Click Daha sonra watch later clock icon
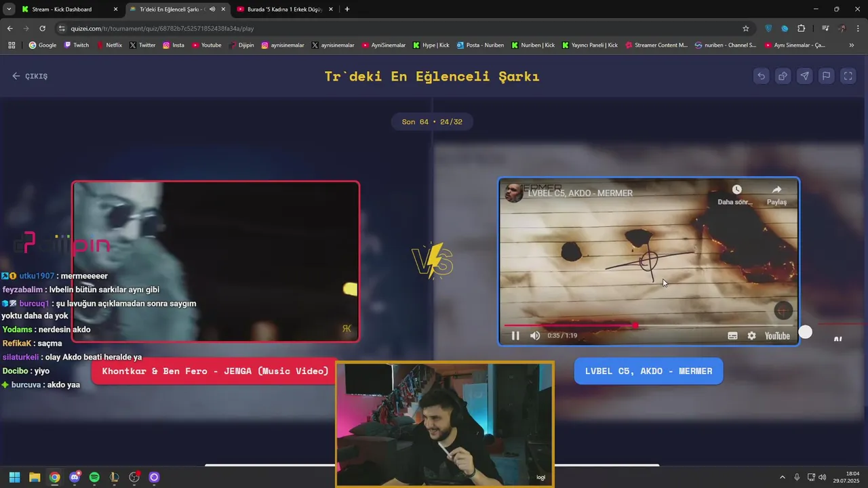Image resolution: width=868 pixels, height=488 pixels. [736, 190]
